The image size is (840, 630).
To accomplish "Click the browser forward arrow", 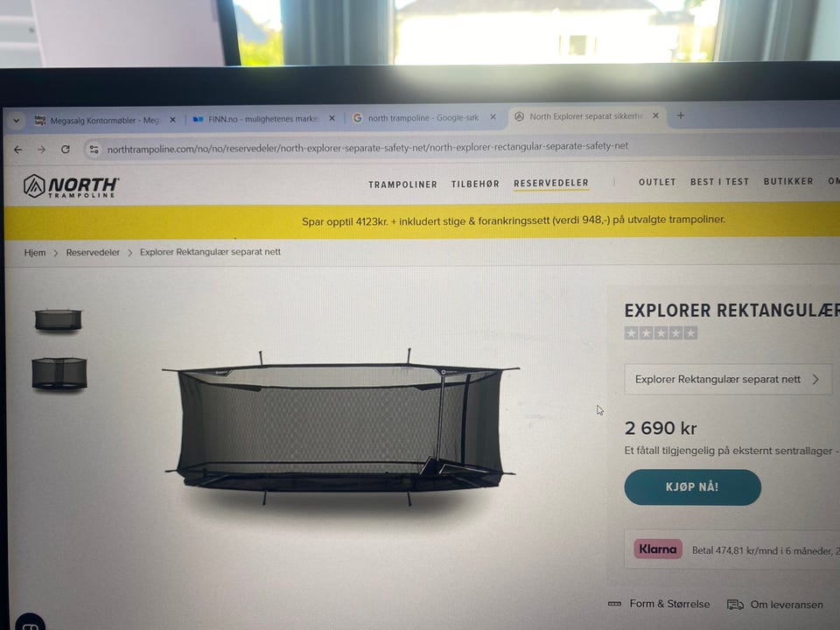I will (x=42, y=150).
